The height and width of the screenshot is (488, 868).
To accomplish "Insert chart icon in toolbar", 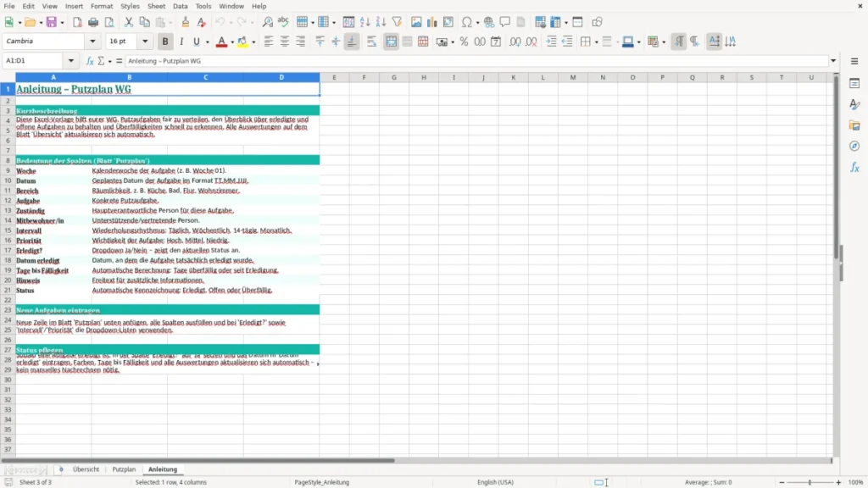I will point(432,22).
